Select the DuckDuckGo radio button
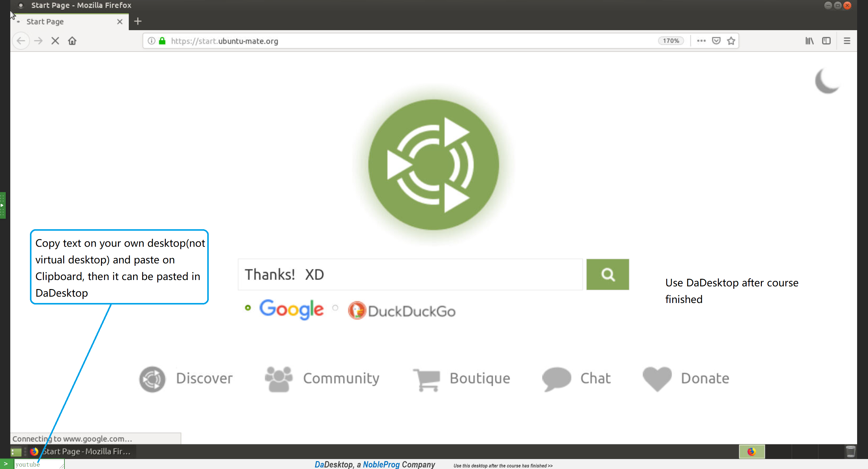The image size is (868, 469). coord(335,308)
